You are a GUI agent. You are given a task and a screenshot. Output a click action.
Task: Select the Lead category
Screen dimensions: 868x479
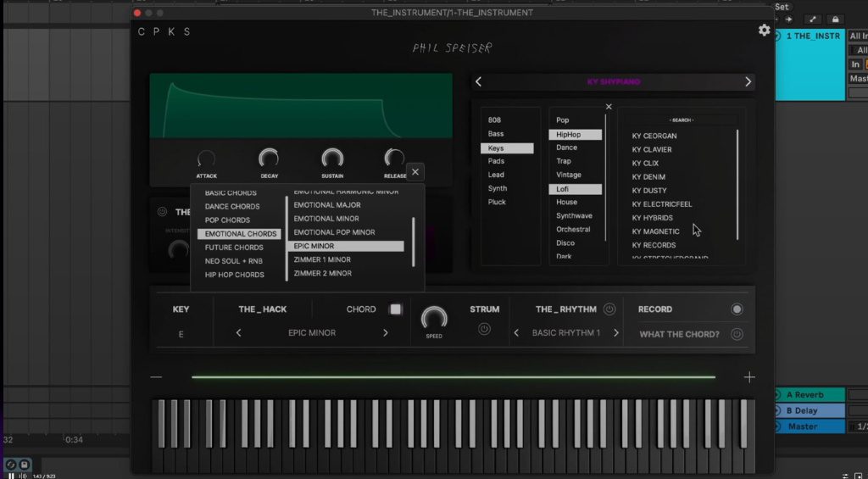[496, 175]
